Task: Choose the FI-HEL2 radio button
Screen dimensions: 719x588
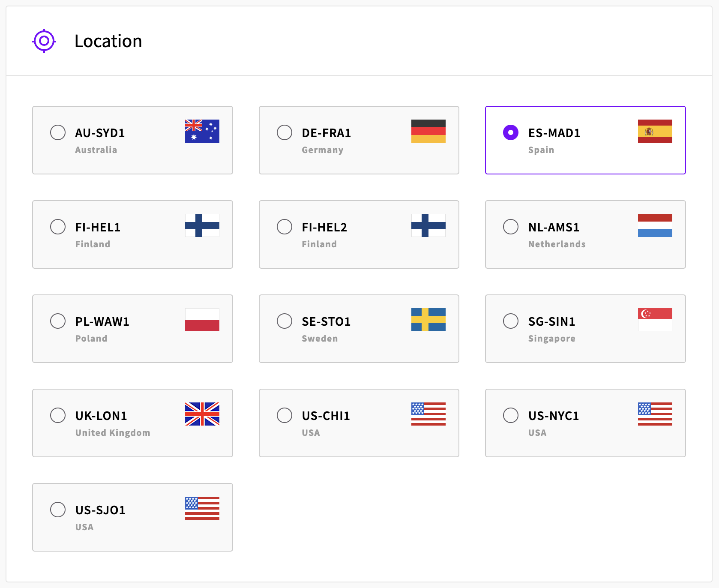Action: coord(285,227)
